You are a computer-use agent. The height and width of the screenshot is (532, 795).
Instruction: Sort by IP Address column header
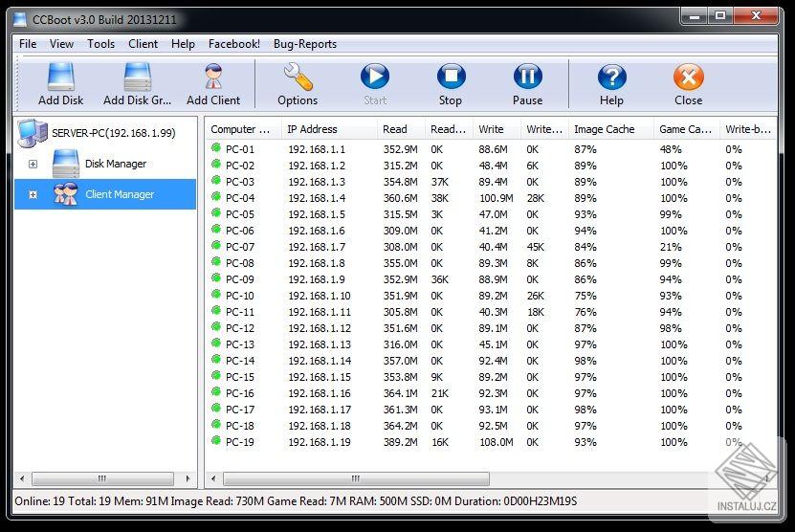coord(329,129)
